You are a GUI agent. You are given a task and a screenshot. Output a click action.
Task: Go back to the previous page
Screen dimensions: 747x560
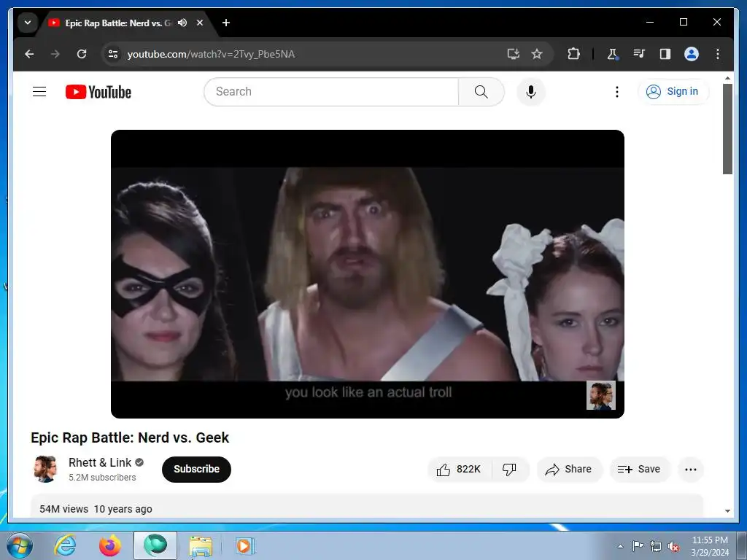click(29, 54)
